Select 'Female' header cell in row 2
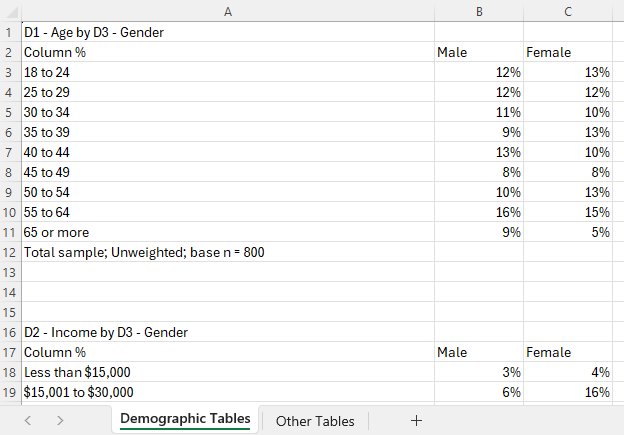This screenshot has width=624, height=435. pyautogui.click(x=568, y=52)
